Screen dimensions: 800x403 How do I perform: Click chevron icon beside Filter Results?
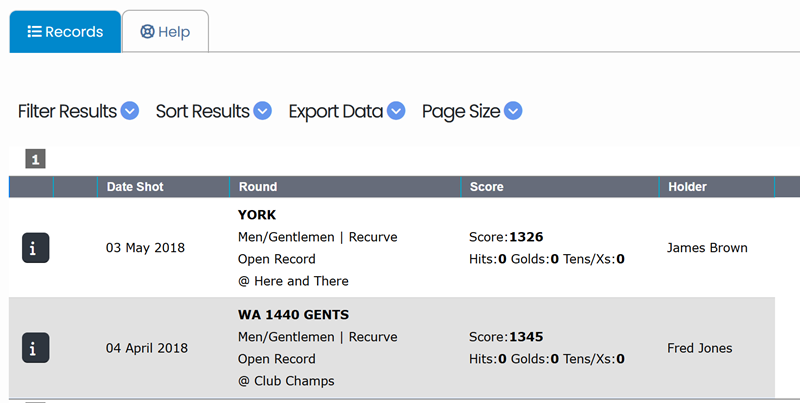(130, 111)
